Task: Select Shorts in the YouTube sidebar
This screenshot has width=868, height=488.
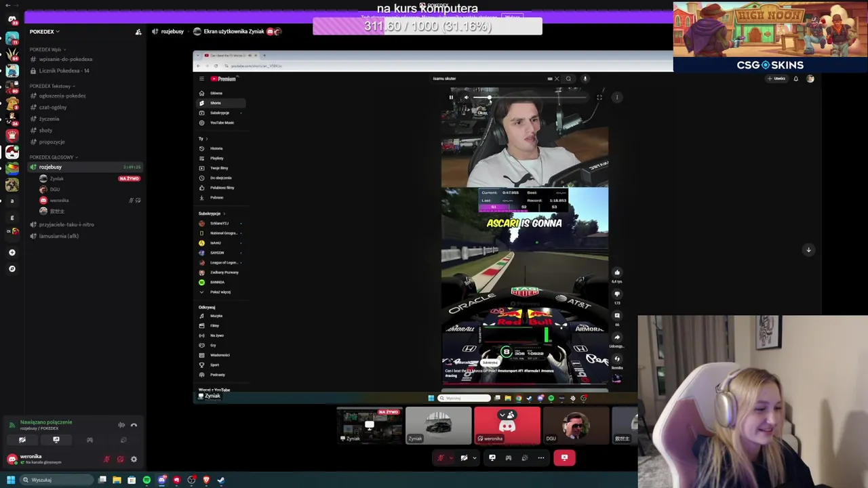Action: point(221,103)
